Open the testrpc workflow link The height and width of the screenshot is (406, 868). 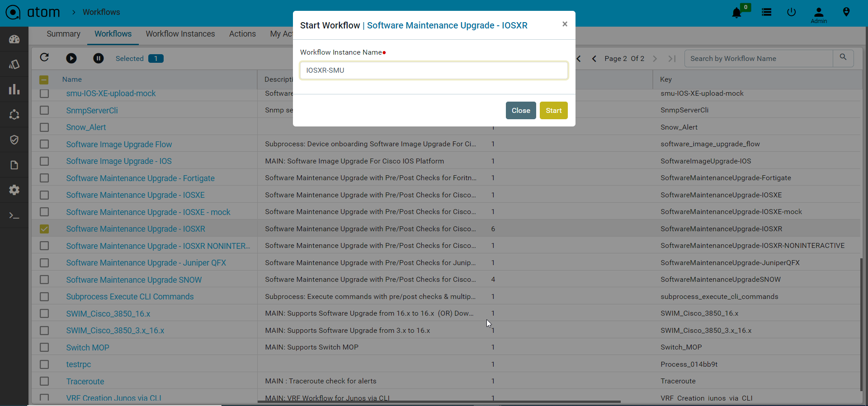(x=79, y=364)
